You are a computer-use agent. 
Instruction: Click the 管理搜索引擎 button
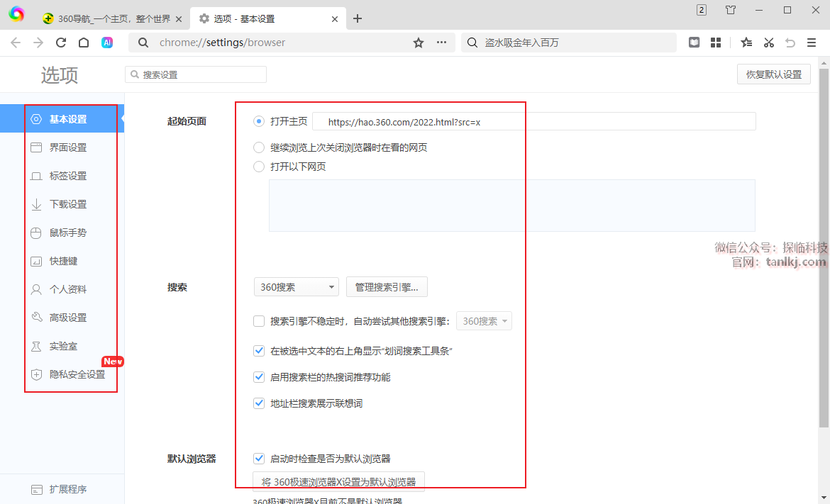pyautogui.click(x=387, y=287)
